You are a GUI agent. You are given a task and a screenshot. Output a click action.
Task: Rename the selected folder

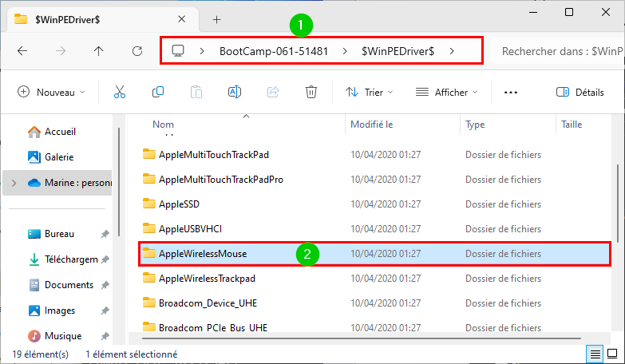coord(235,92)
